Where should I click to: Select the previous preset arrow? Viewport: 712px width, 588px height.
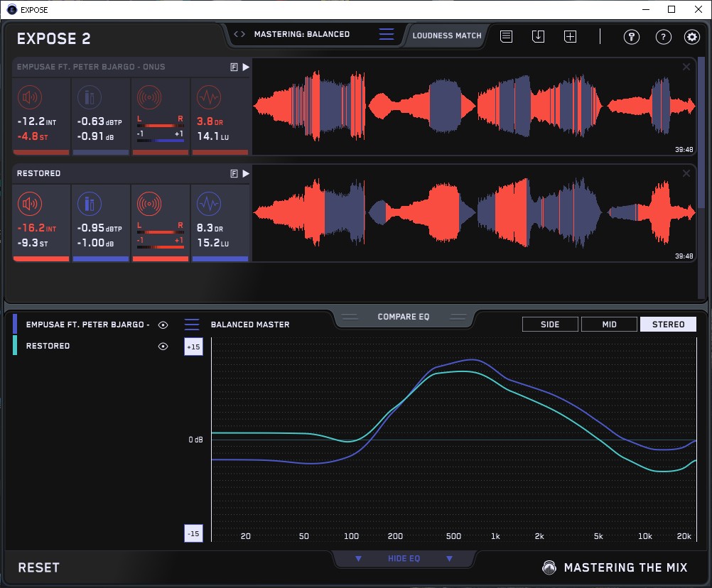coord(236,34)
